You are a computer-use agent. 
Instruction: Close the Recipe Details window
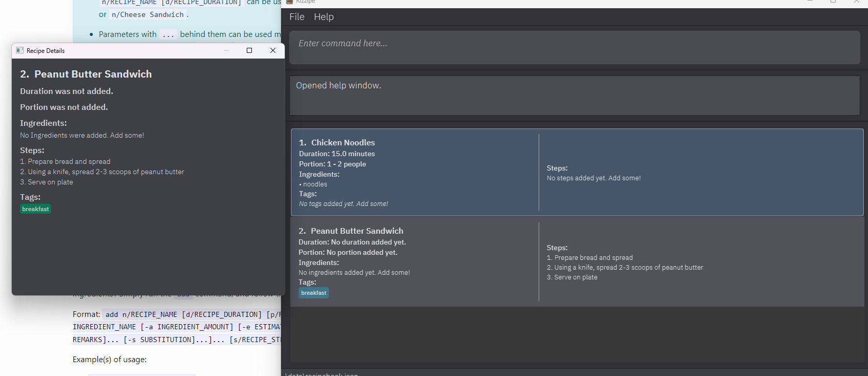coord(273,50)
